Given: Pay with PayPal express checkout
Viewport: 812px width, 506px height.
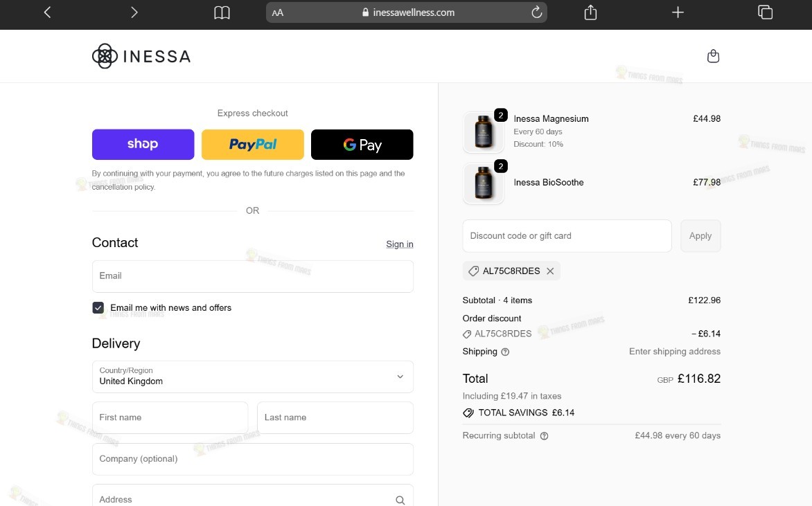Looking at the screenshot, I should click(x=253, y=145).
